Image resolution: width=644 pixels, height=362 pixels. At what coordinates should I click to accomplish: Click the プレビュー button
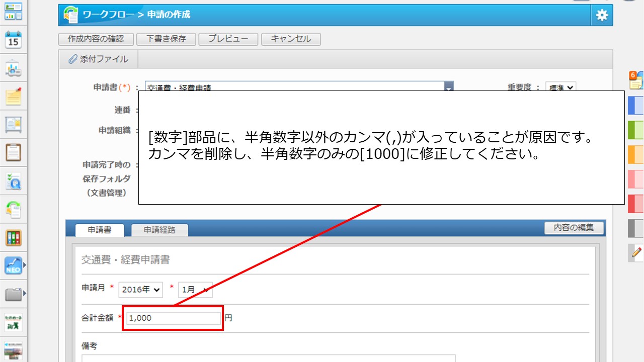(x=228, y=39)
